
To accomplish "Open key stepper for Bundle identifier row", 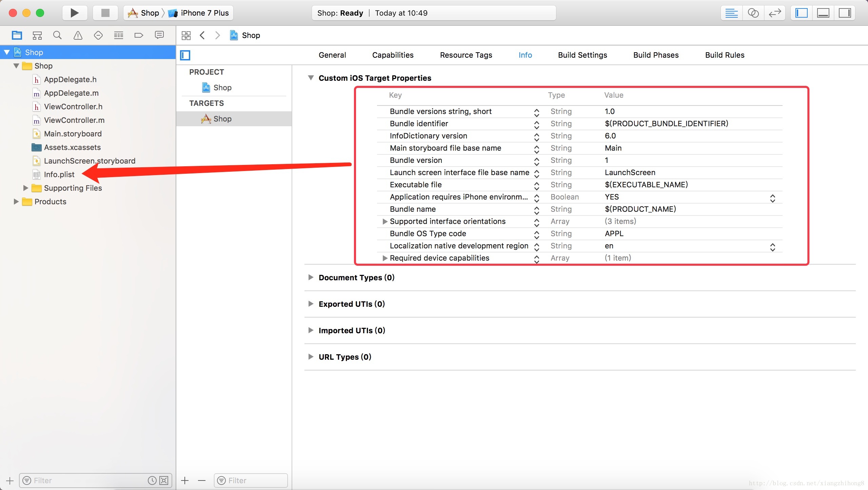I will [536, 125].
